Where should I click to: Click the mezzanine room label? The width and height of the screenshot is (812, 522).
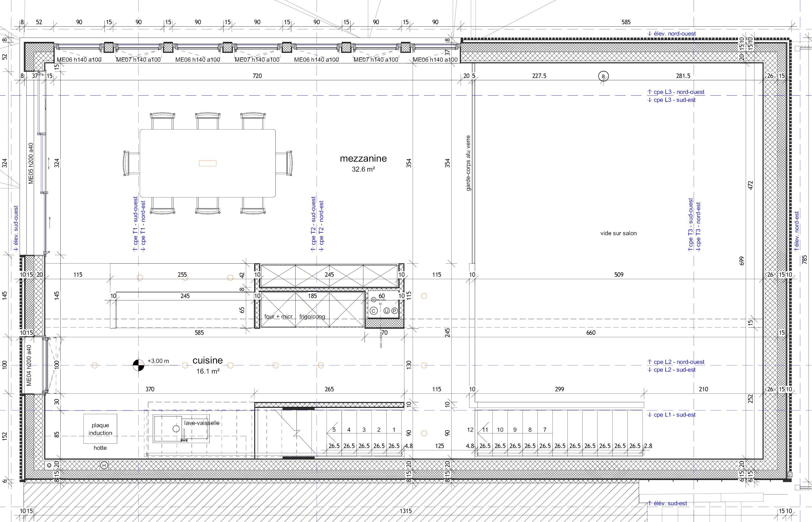pos(363,158)
